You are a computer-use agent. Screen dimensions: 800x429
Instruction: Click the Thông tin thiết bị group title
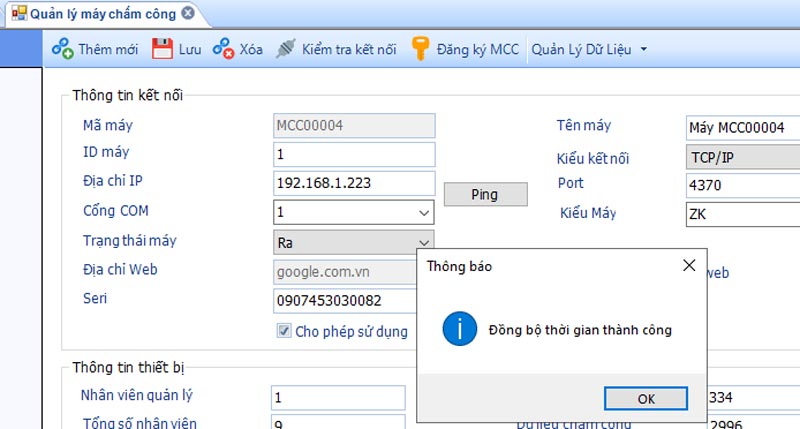click(128, 367)
